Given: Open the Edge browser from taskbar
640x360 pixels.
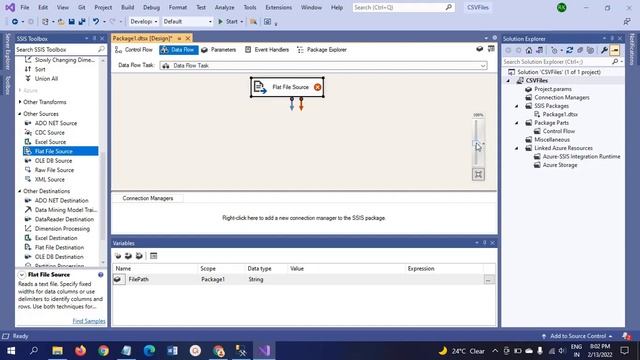Looking at the screenshot, I should point(149,351).
